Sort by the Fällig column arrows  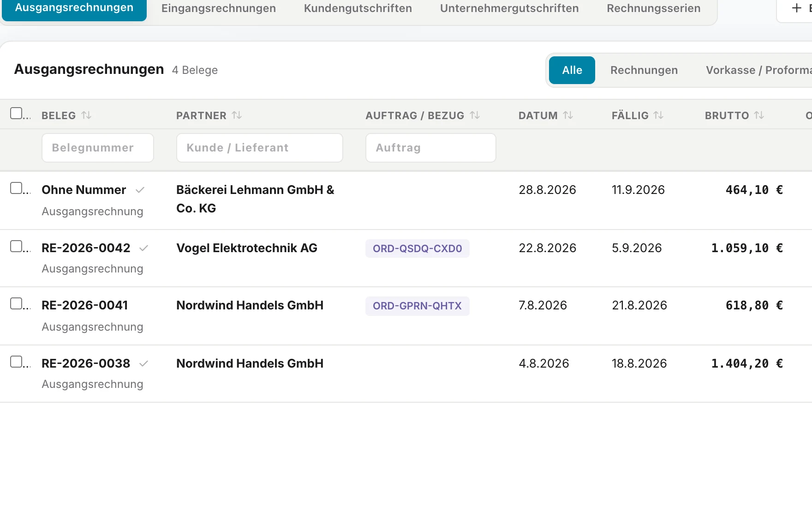658,115
